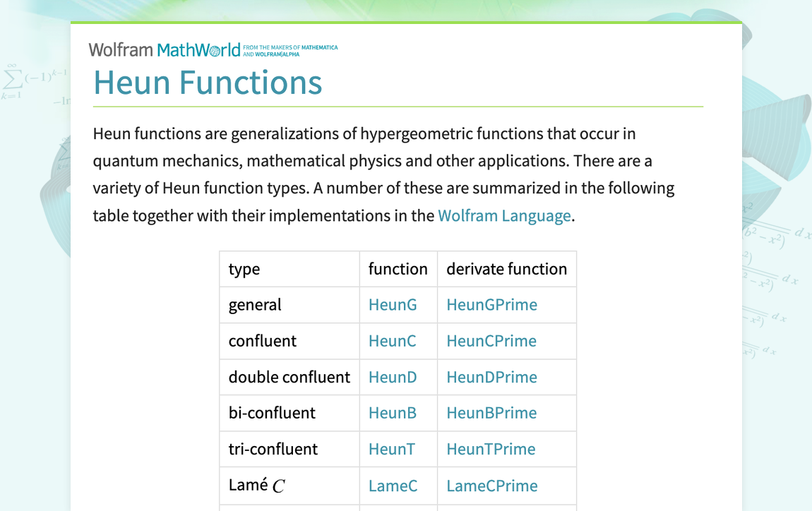Screen dimensions: 812x511
Task: Open the HeunDPrime derivative function page
Action: (x=491, y=377)
